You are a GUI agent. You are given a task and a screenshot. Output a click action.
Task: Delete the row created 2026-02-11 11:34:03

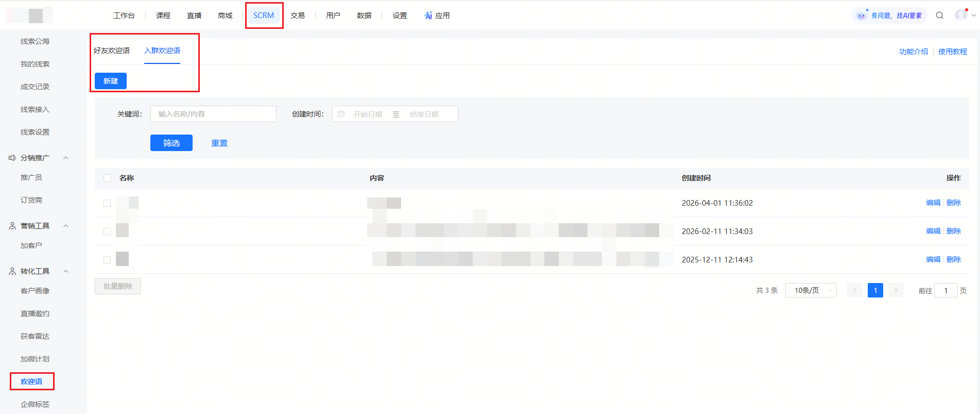tap(954, 231)
